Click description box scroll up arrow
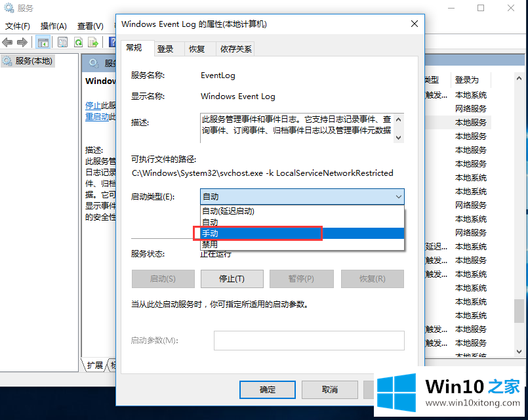The image size is (528, 420). tap(398, 119)
